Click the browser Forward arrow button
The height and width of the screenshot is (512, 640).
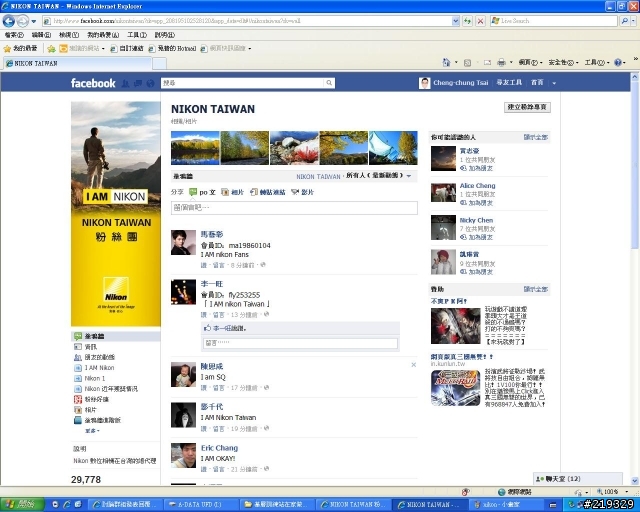tap(22, 21)
